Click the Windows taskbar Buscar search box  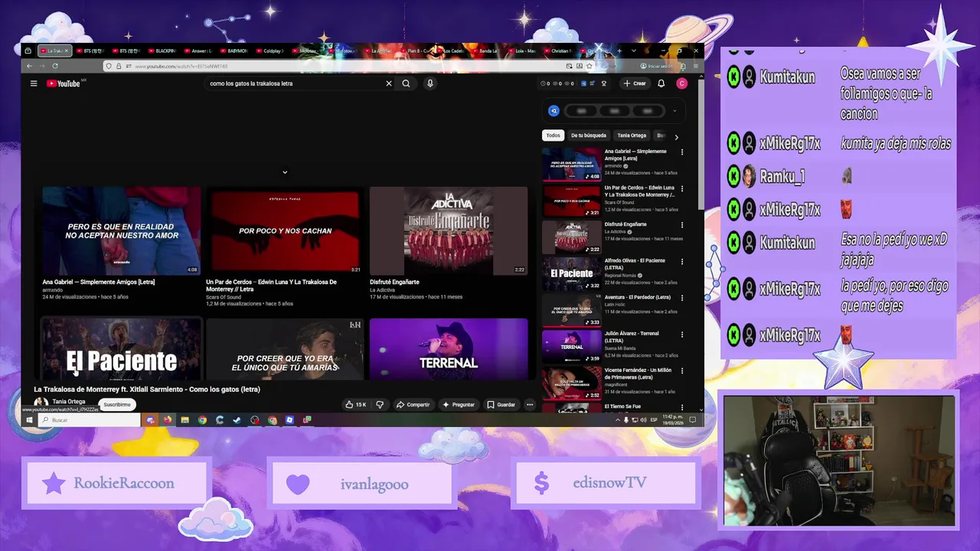click(x=89, y=419)
